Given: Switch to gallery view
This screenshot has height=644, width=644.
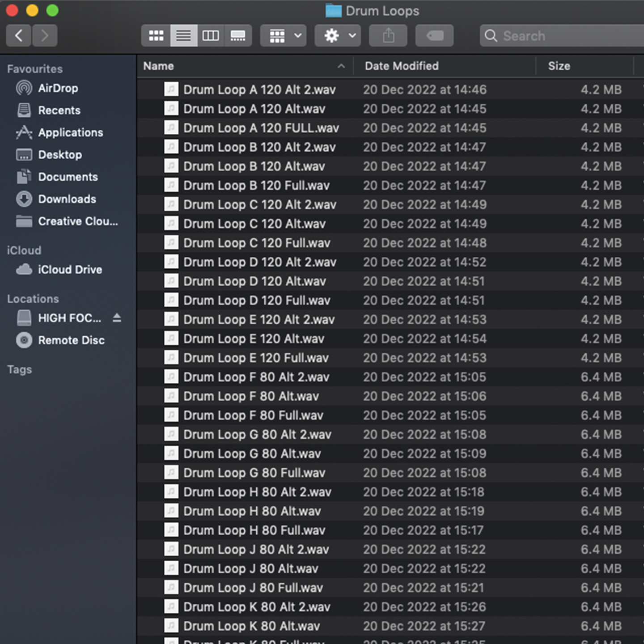Looking at the screenshot, I should [237, 36].
